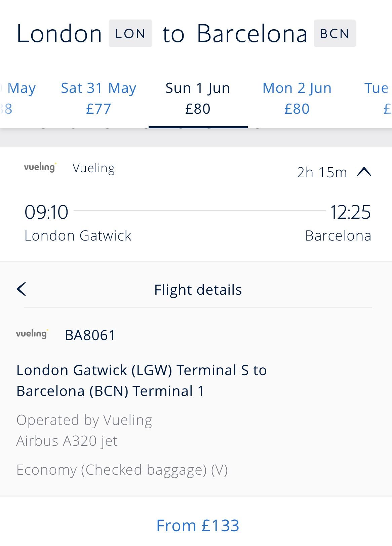This screenshot has height=546, width=392.
Task: Tap the From £133 price link
Action: [x=198, y=525]
